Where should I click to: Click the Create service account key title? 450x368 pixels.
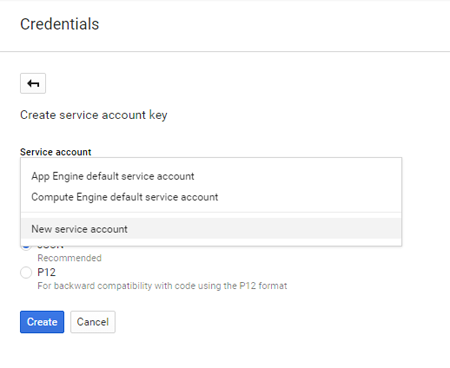[x=94, y=115]
